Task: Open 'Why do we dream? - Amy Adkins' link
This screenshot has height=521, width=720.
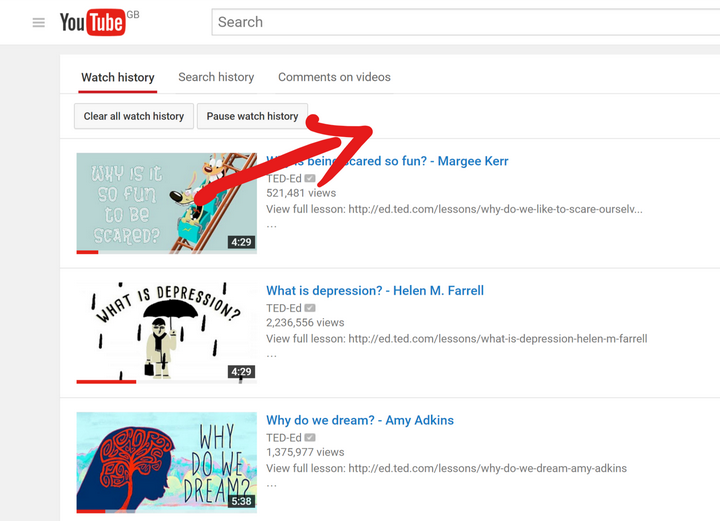Action: click(360, 420)
